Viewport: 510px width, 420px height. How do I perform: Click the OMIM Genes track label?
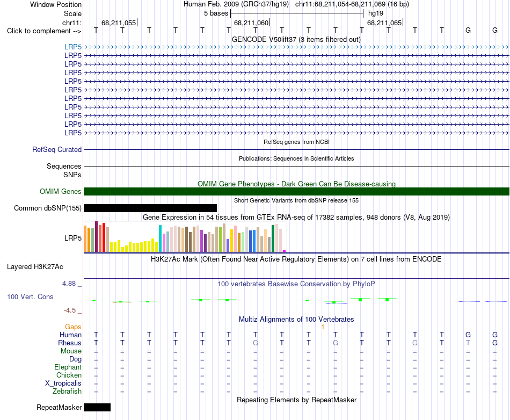61,191
